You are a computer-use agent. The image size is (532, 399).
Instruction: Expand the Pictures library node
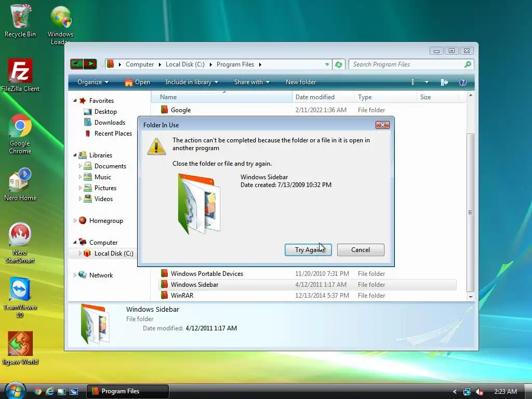(x=80, y=188)
